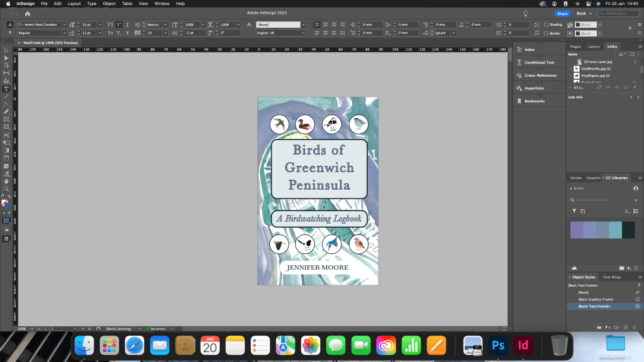Pick the Zoom magnifier tool
This screenshot has width=644, height=362.
(x=6, y=189)
